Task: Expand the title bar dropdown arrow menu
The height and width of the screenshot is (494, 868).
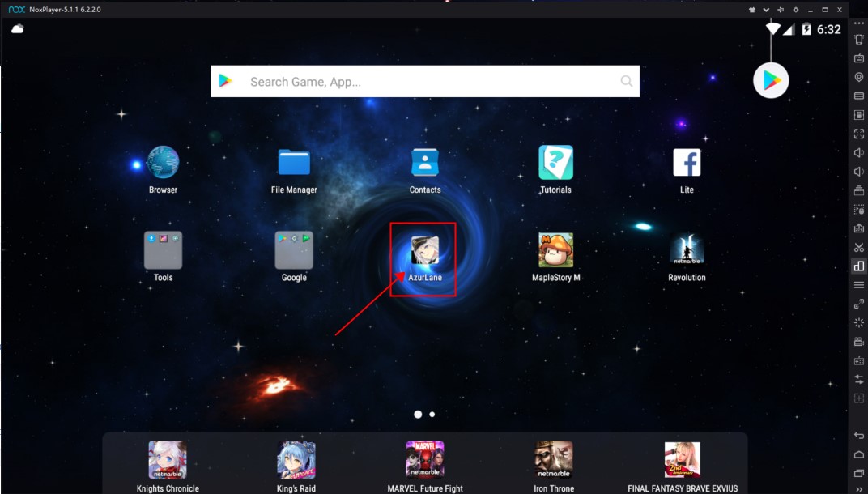Action: [x=766, y=10]
